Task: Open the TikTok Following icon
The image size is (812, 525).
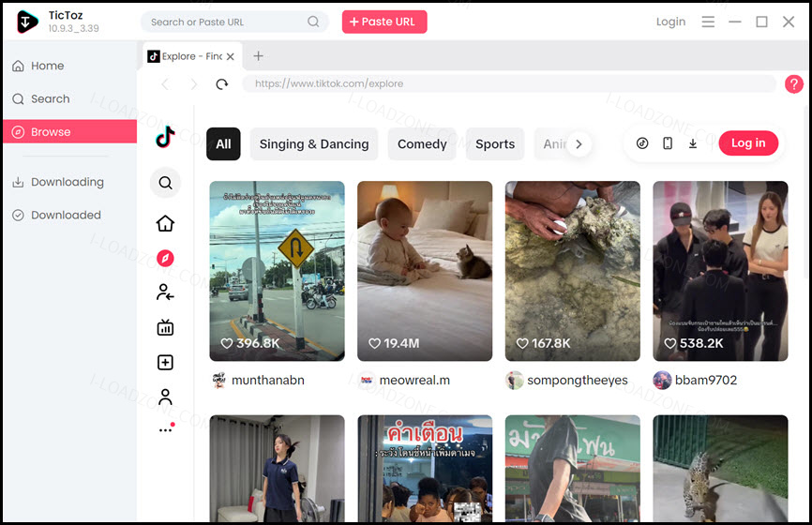Action: click(165, 292)
